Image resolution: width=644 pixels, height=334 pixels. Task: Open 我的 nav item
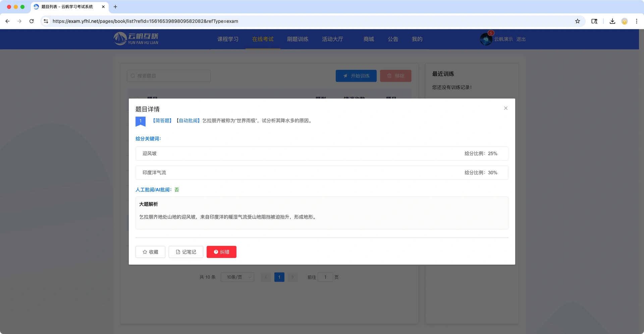tap(417, 39)
